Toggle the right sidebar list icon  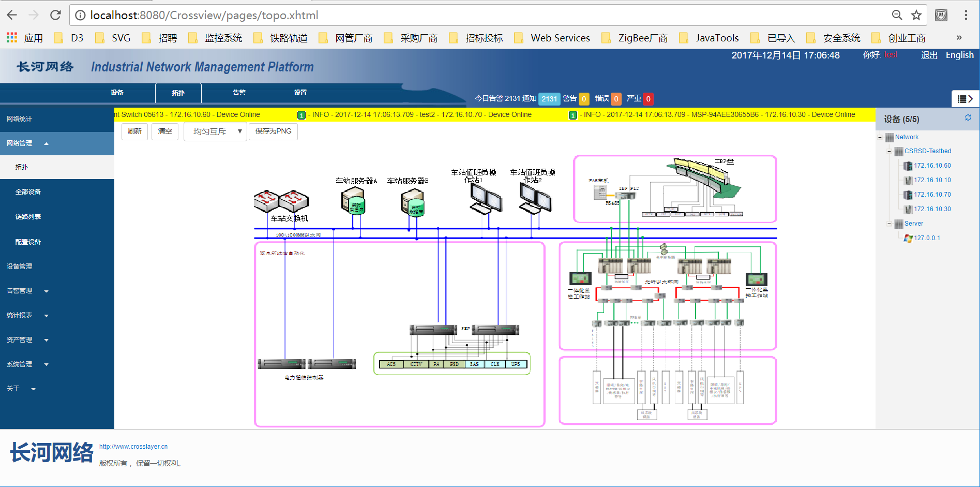click(965, 99)
